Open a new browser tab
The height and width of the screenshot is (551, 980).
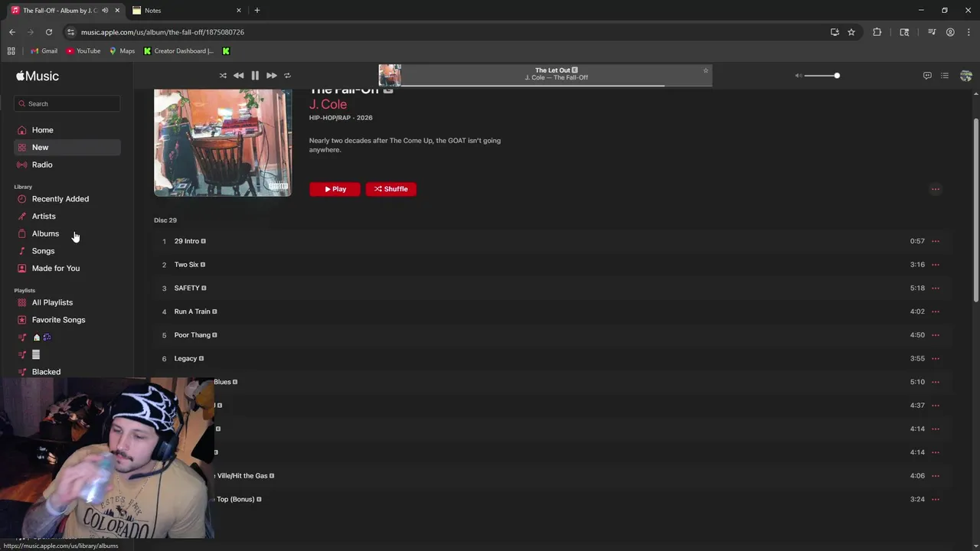pos(257,11)
